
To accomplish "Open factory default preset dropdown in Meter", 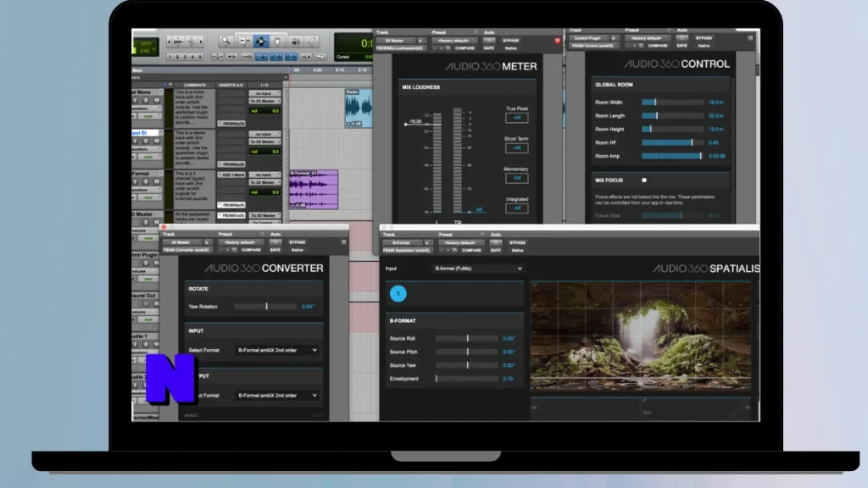I will tap(454, 41).
